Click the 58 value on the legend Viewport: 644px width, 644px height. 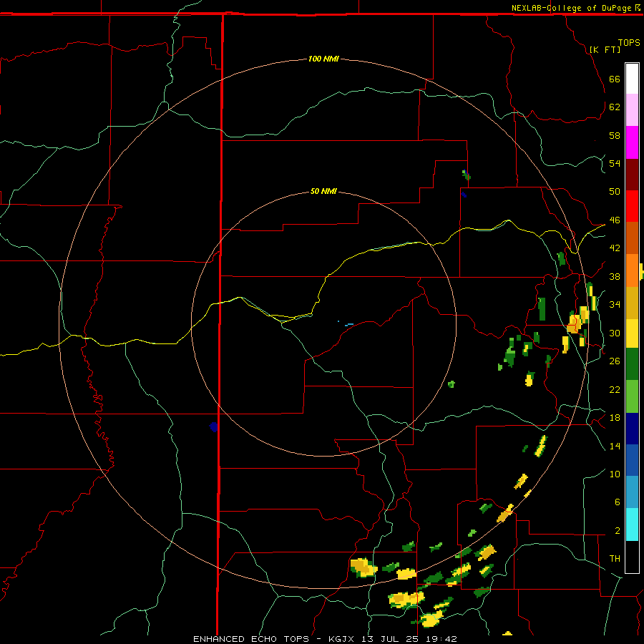(x=615, y=135)
